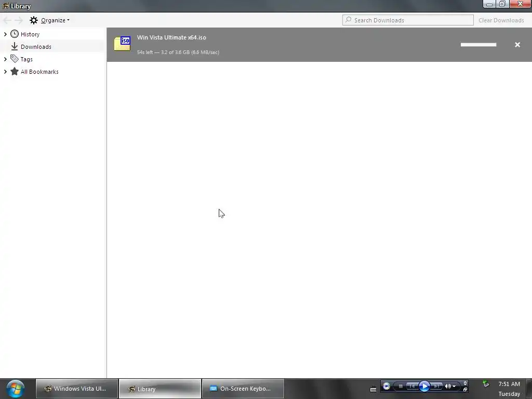
Task: Cancel the Win Vista Ultimate download
Action: tap(517, 45)
